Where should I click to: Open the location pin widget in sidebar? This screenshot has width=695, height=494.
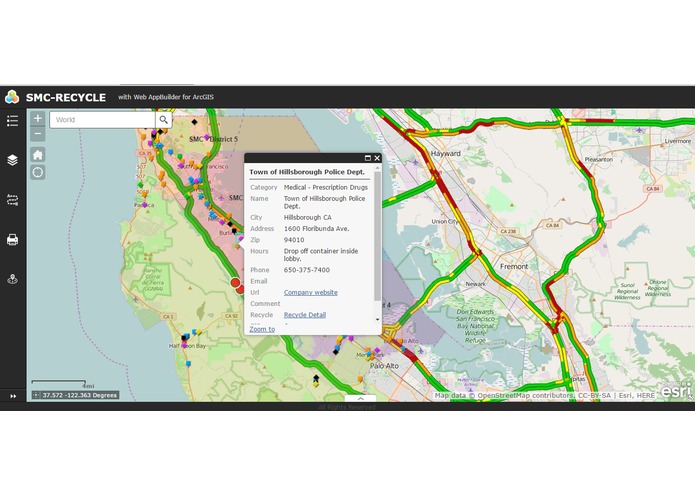click(x=12, y=279)
